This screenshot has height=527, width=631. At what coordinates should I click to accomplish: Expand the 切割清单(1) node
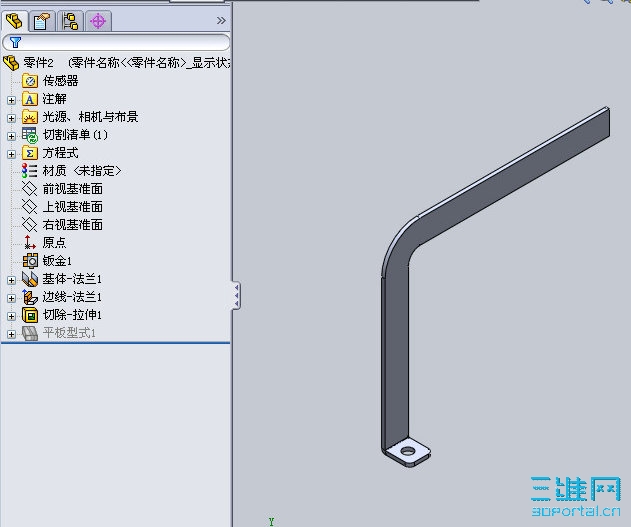(x=11, y=136)
